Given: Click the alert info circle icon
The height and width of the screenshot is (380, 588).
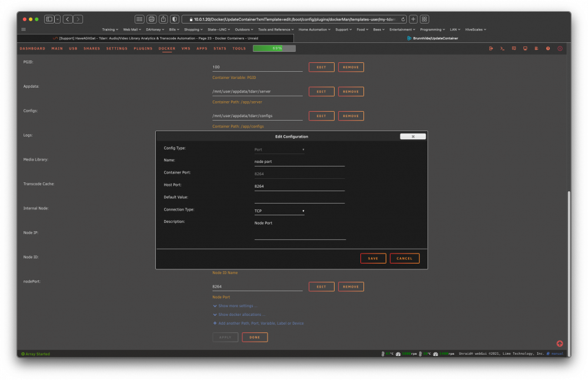Looking at the screenshot, I should point(560,48).
